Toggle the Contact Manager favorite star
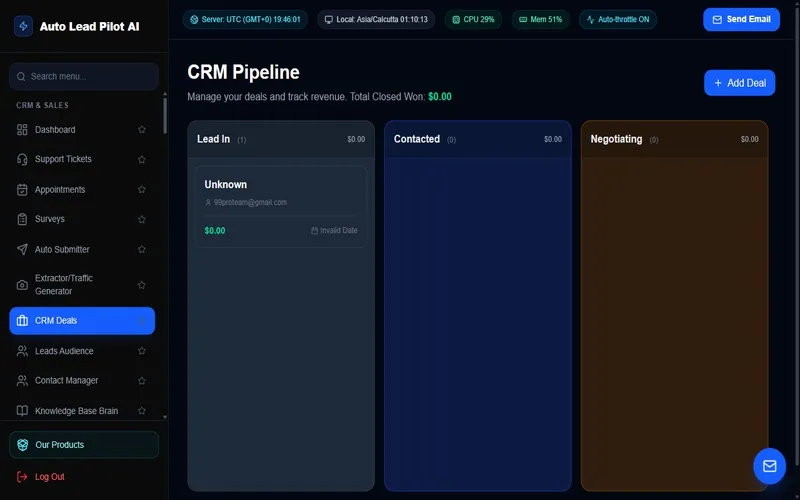 point(142,381)
